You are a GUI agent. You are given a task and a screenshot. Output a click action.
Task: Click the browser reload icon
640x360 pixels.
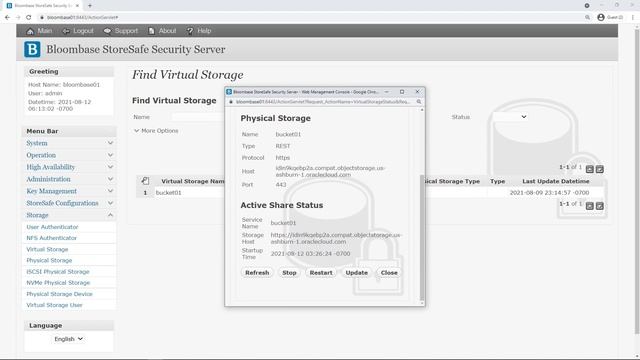point(29,18)
